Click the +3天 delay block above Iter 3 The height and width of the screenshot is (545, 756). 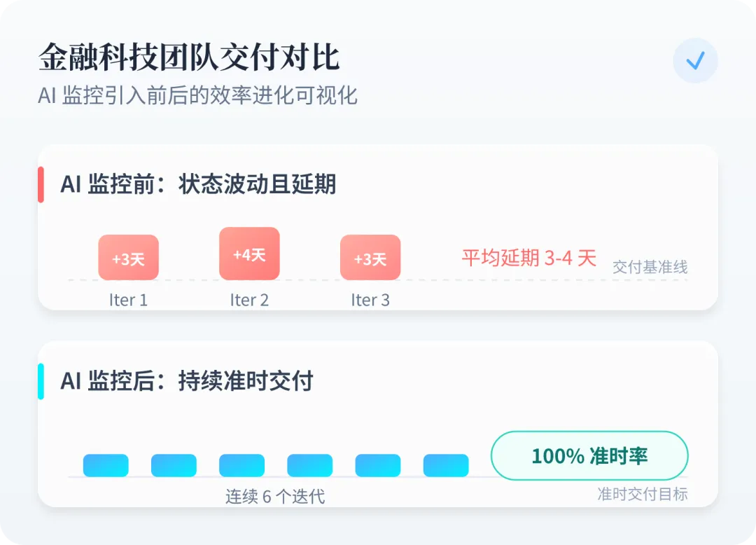[x=370, y=258]
